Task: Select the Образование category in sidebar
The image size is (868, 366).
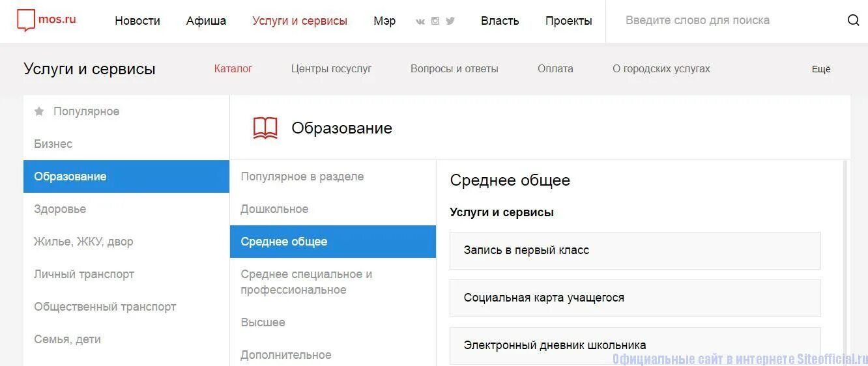Action: (126, 176)
